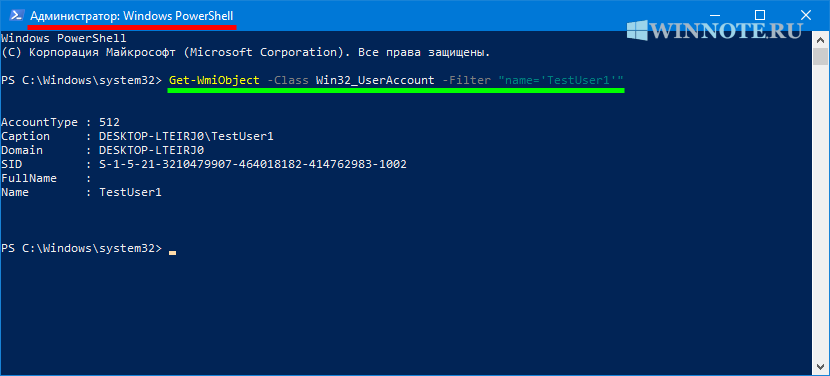Click the Win32_UserAccount class name

375,80
